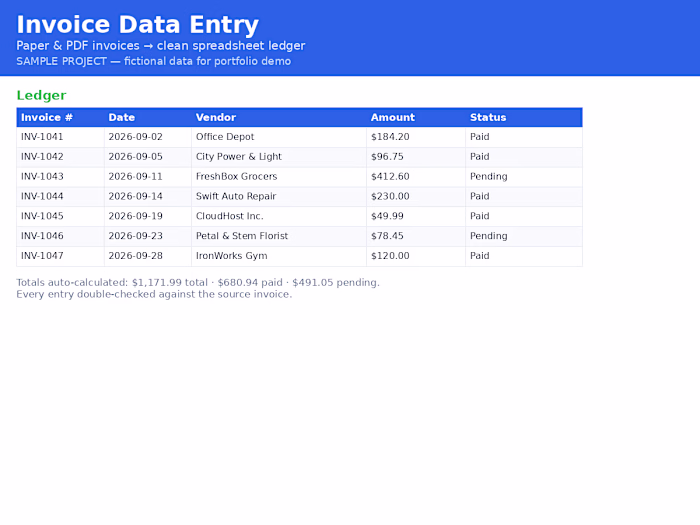Click the Totals auto-calculated summary line

(198, 283)
